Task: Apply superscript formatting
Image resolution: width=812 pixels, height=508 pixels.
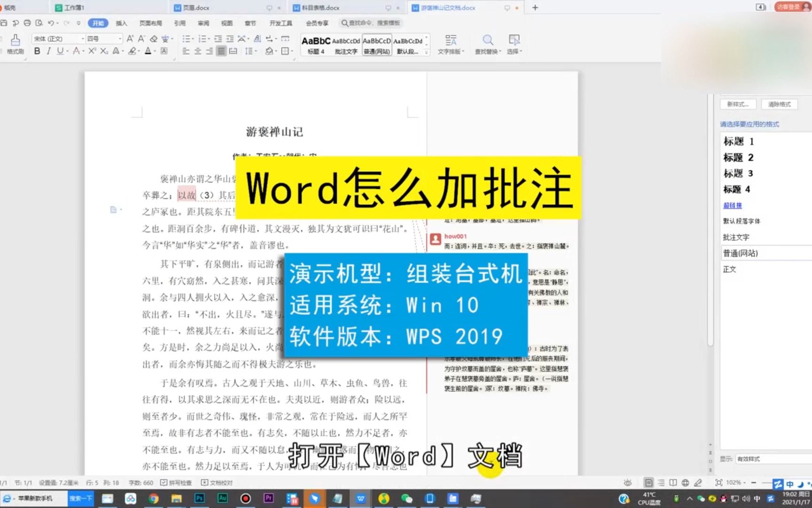Action: tap(92, 51)
